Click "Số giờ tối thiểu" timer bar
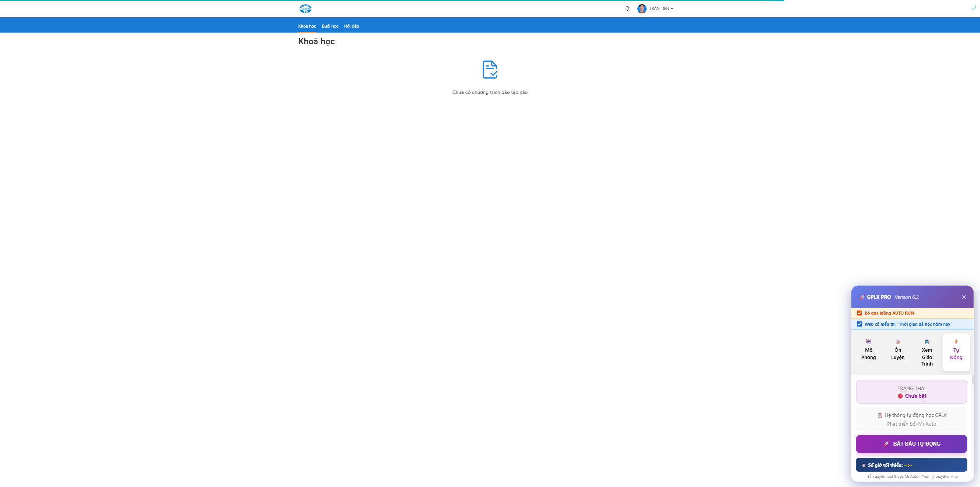 pyautogui.click(x=911, y=465)
